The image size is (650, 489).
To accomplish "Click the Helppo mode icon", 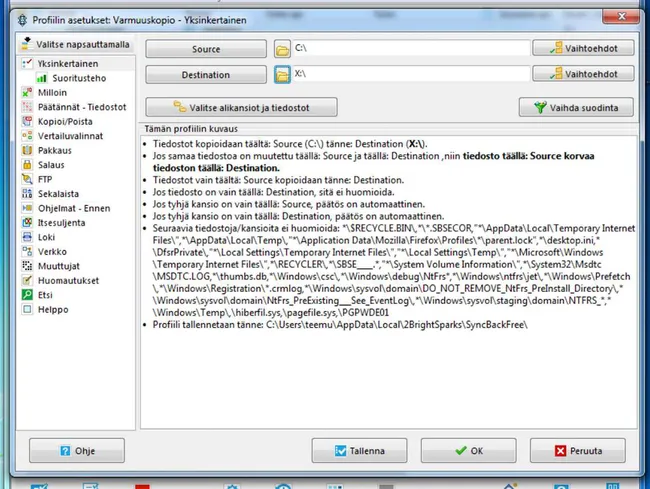I will tap(27, 310).
